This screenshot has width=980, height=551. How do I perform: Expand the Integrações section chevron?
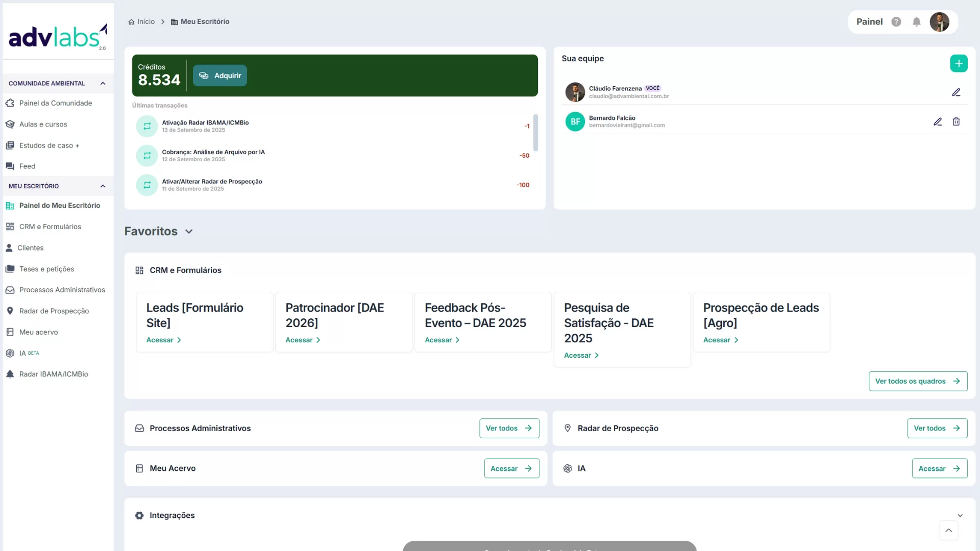pos(960,515)
